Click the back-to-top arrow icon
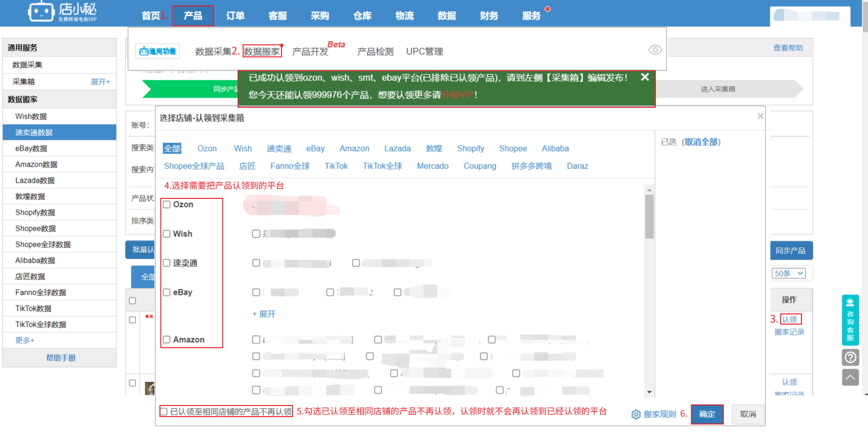This screenshot has height=436, width=868. 850,377
